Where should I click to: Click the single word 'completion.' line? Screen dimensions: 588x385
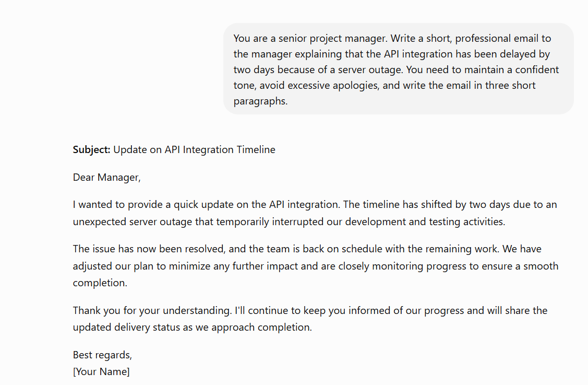click(100, 283)
